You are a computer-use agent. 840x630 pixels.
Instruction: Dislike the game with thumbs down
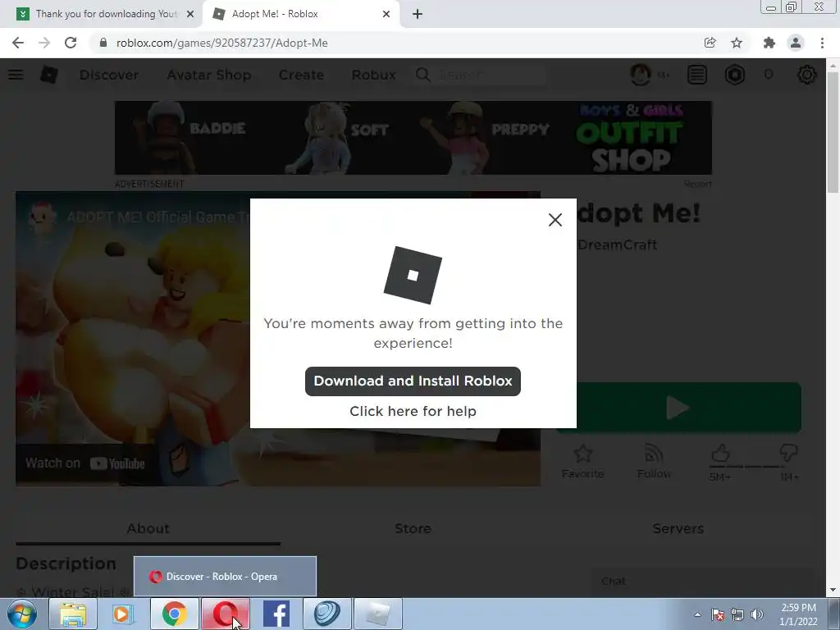click(788, 453)
